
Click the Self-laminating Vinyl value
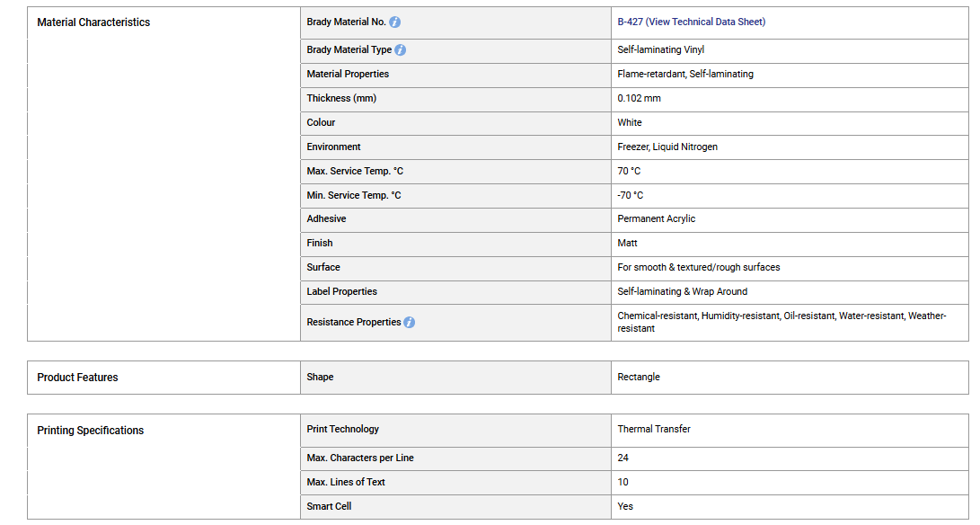(x=660, y=49)
